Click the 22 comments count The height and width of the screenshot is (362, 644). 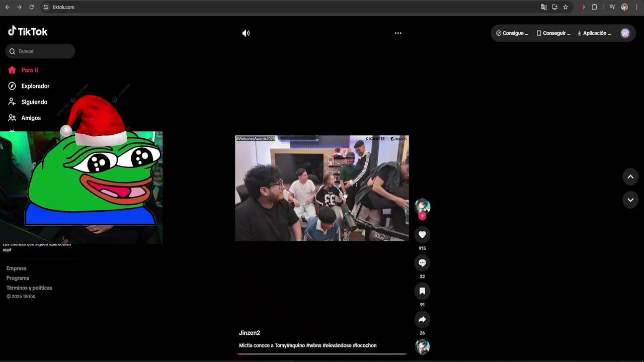[x=422, y=277]
